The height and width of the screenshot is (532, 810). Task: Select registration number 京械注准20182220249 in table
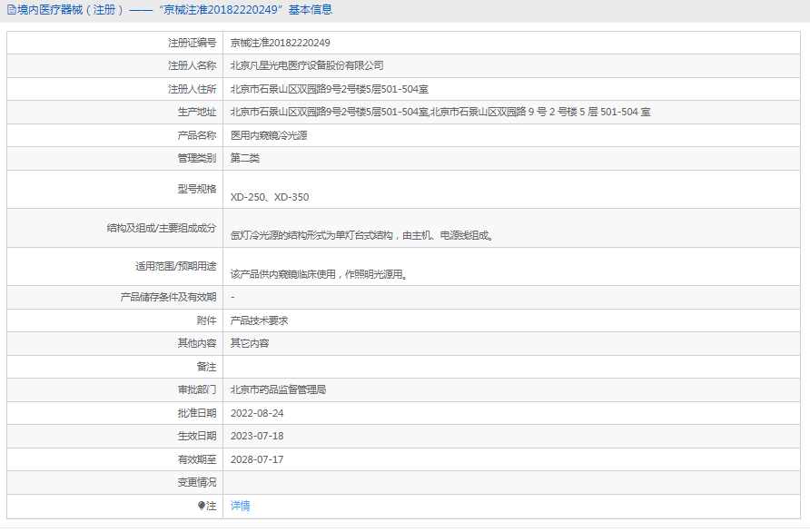(x=280, y=43)
